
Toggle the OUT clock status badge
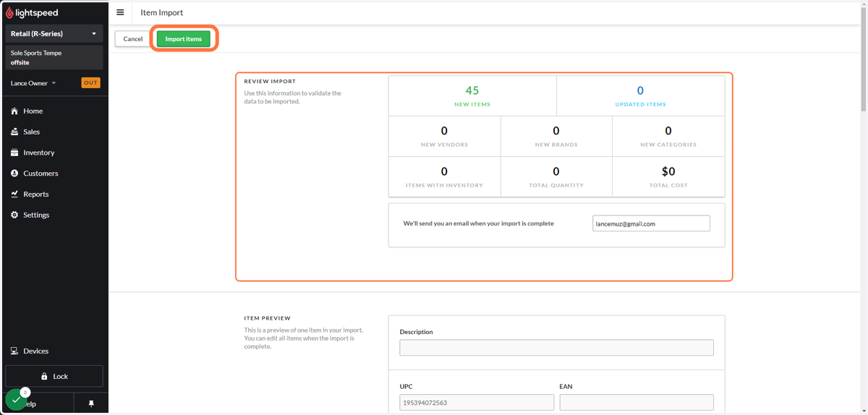click(90, 83)
